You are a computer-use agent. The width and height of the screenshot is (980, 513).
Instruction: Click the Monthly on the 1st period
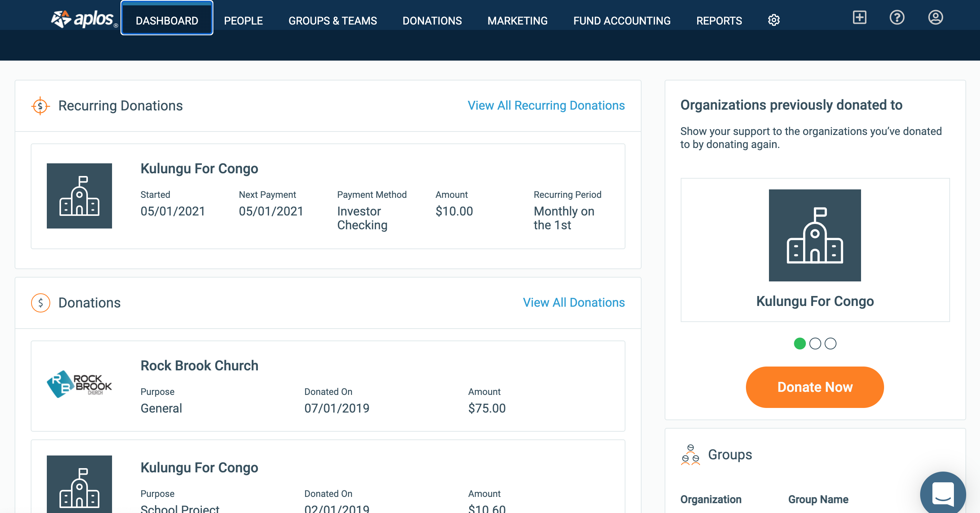(564, 218)
